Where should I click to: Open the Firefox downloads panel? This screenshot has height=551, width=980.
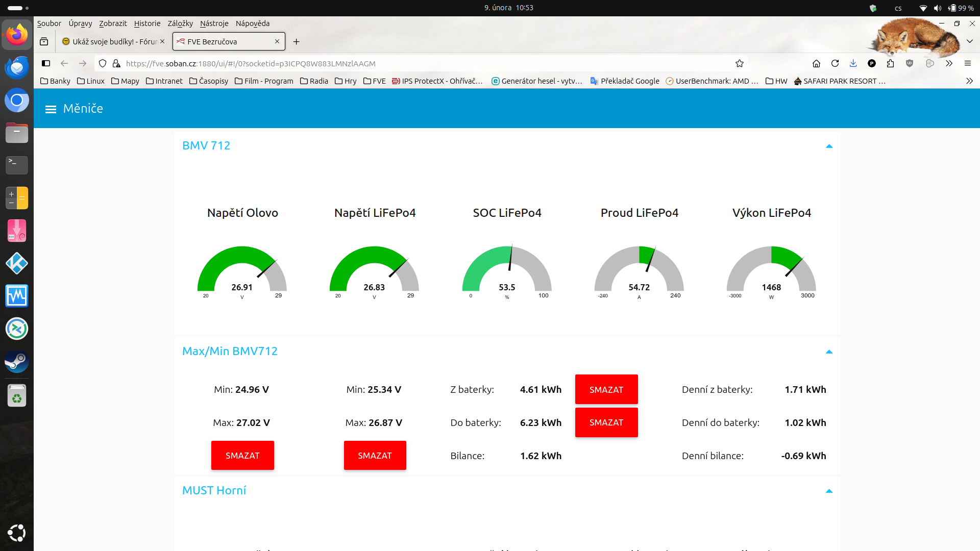point(853,64)
